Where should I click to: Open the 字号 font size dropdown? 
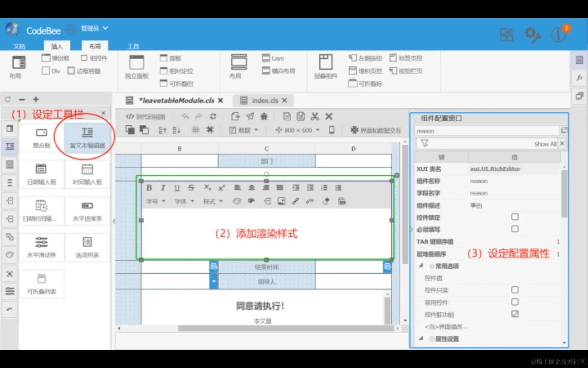pyautogui.click(x=156, y=201)
